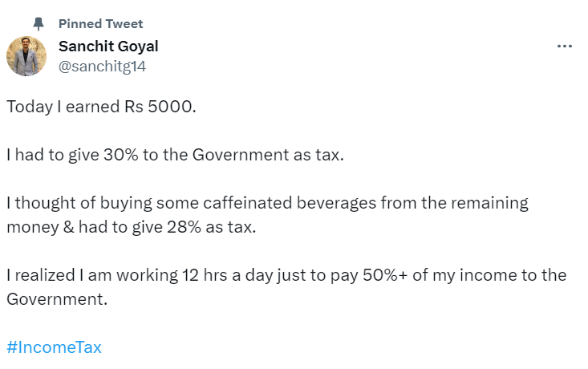Open Sanchit Goyal's profile picture
The width and height of the screenshot is (588, 369).
click(x=26, y=57)
